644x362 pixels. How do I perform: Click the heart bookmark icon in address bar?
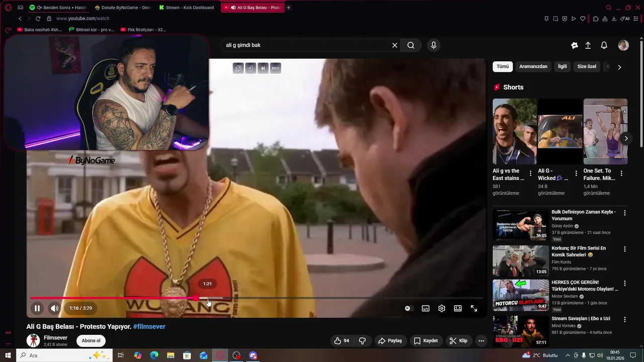(x=583, y=19)
